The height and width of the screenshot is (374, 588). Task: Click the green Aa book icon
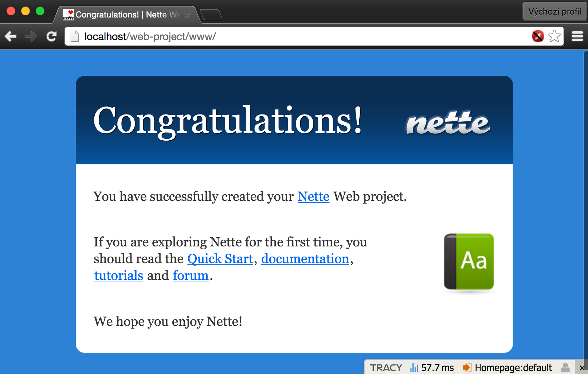coord(469,262)
